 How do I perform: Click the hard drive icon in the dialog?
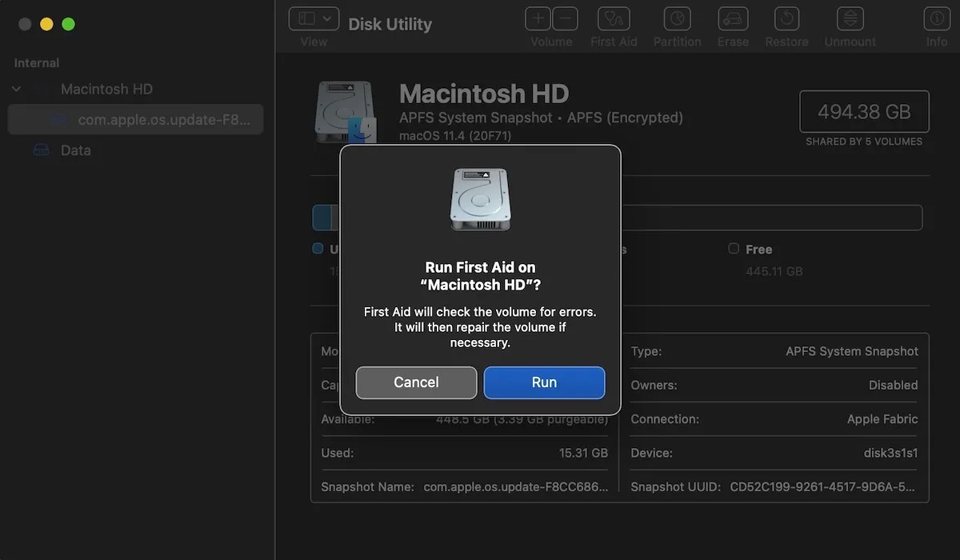[x=479, y=198]
